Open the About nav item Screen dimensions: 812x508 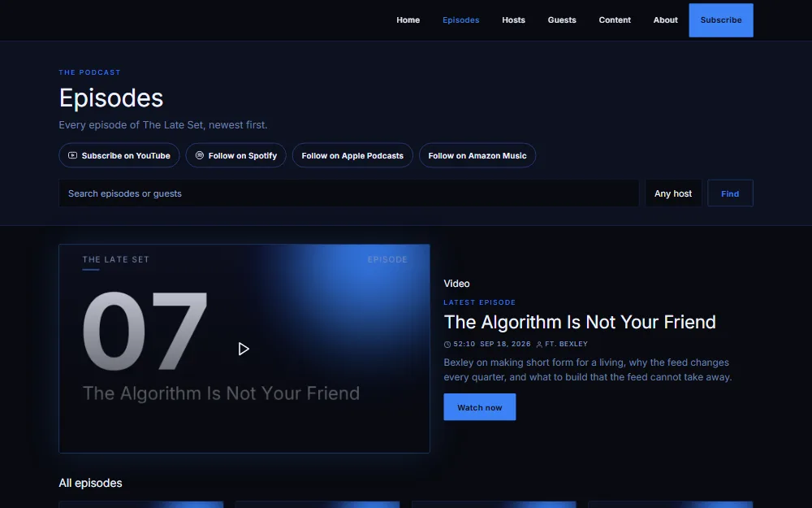[666, 20]
